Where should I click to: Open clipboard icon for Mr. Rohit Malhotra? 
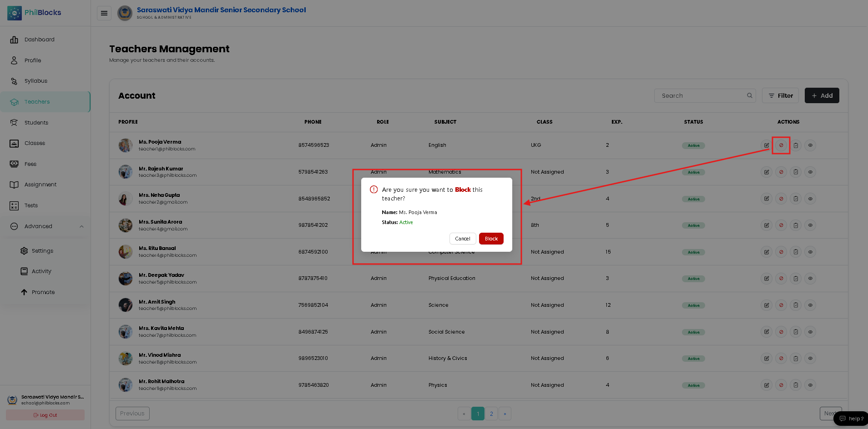[796, 385]
